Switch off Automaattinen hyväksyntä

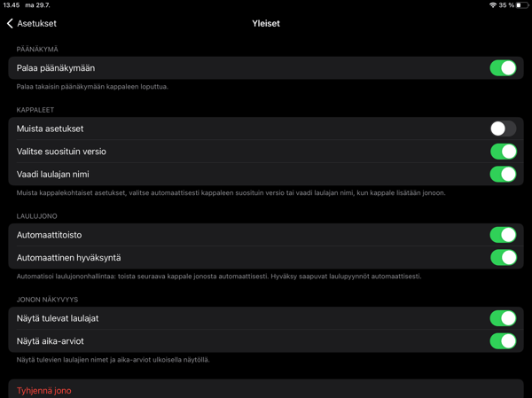coord(503,258)
